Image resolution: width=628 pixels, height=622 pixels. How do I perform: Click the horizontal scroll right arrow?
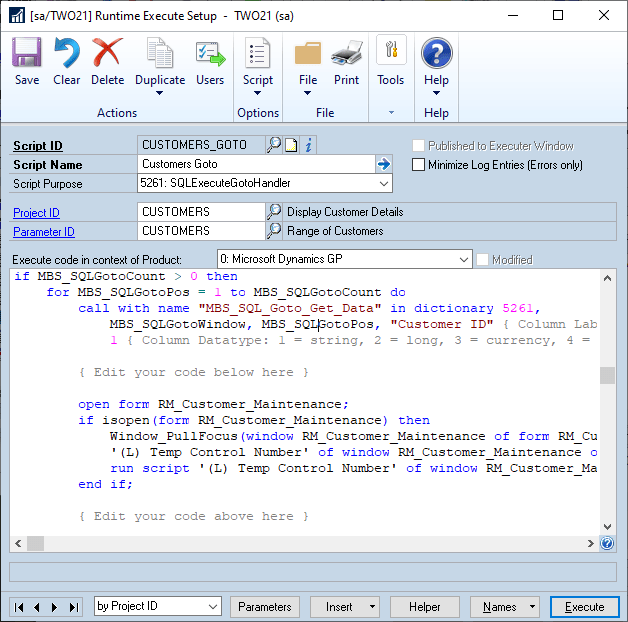click(590, 543)
